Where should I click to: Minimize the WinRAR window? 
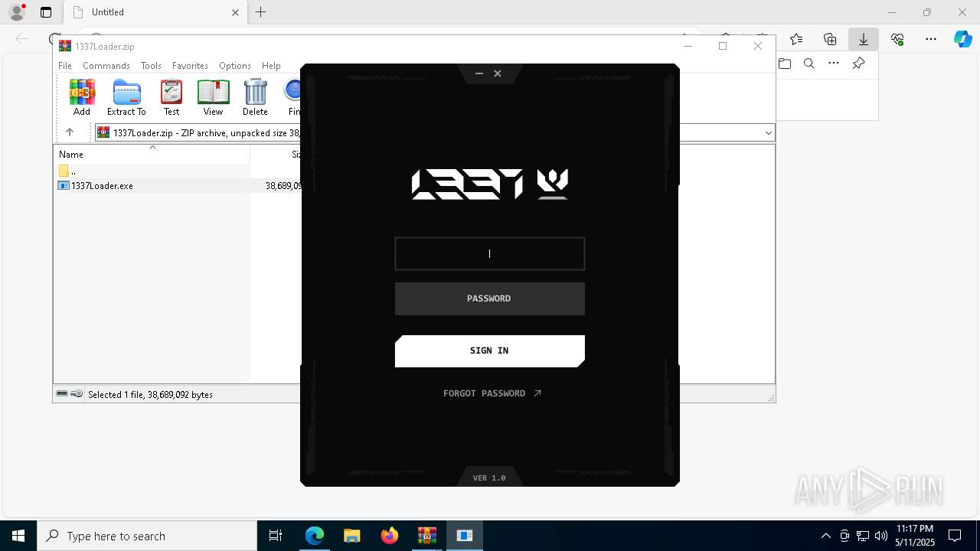[688, 46]
